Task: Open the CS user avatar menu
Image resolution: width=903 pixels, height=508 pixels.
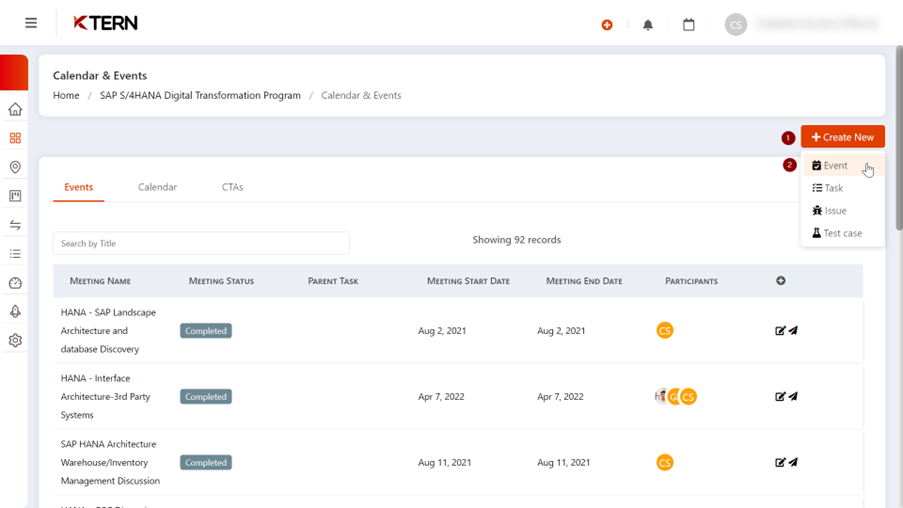Action: click(735, 24)
